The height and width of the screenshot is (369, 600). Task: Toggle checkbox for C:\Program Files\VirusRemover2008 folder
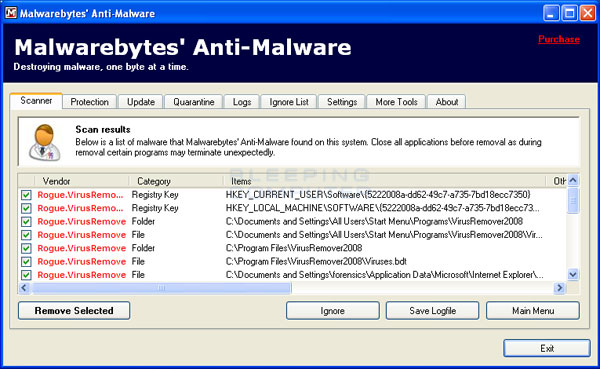click(x=26, y=248)
